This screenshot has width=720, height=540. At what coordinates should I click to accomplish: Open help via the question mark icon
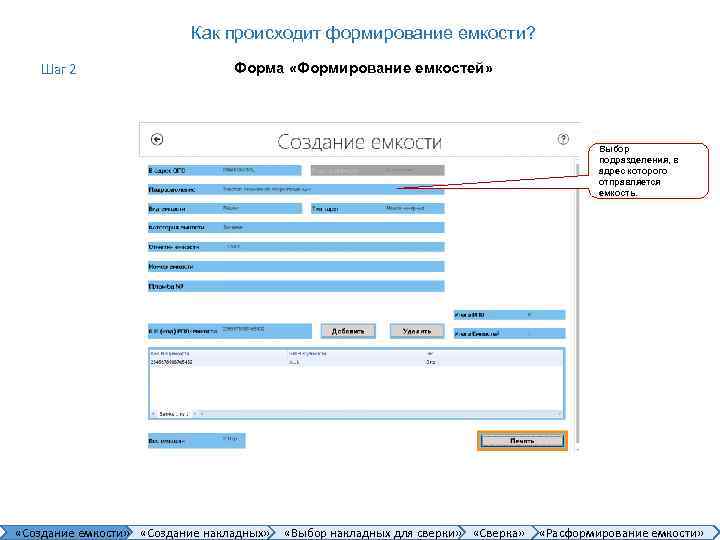point(563,139)
